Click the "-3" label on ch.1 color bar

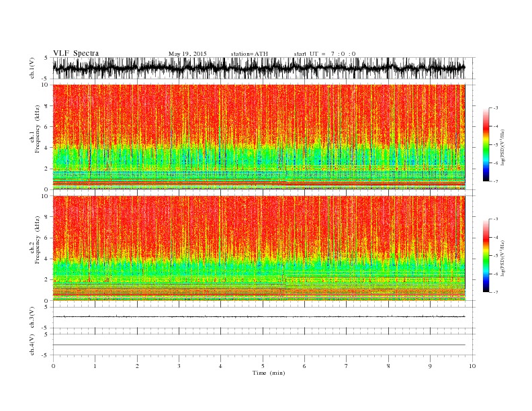pos(496,108)
